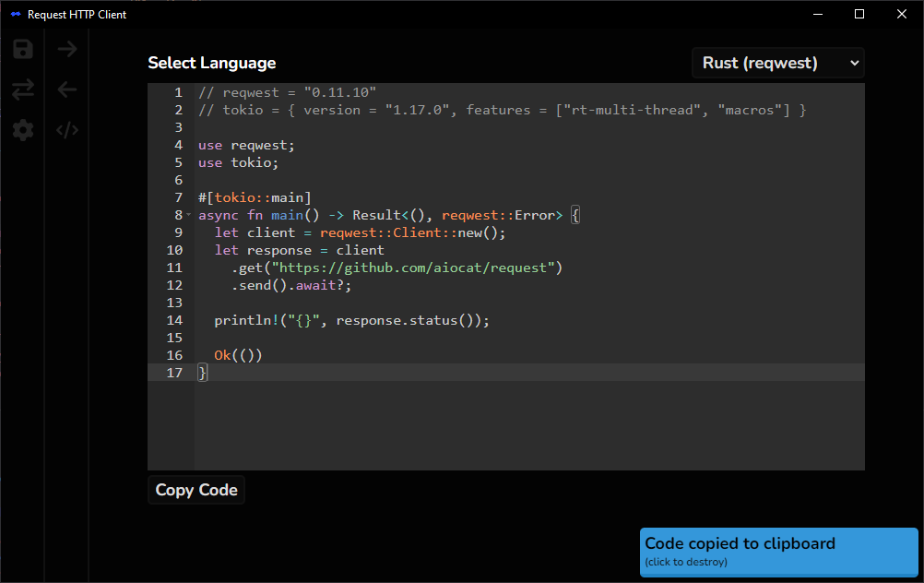The width and height of the screenshot is (924, 583).
Task: Dismiss the Code copied to clipboard notification
Action: (779, 552)
